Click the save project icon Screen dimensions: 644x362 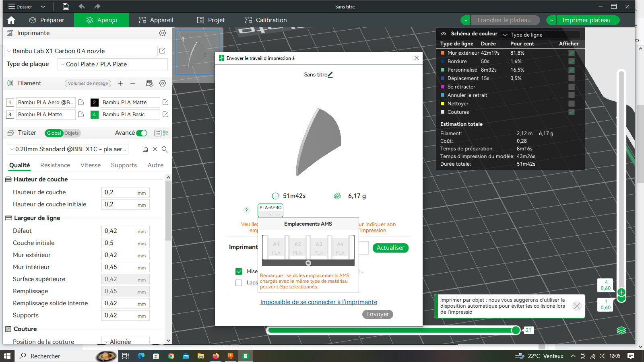click(66, 6)
